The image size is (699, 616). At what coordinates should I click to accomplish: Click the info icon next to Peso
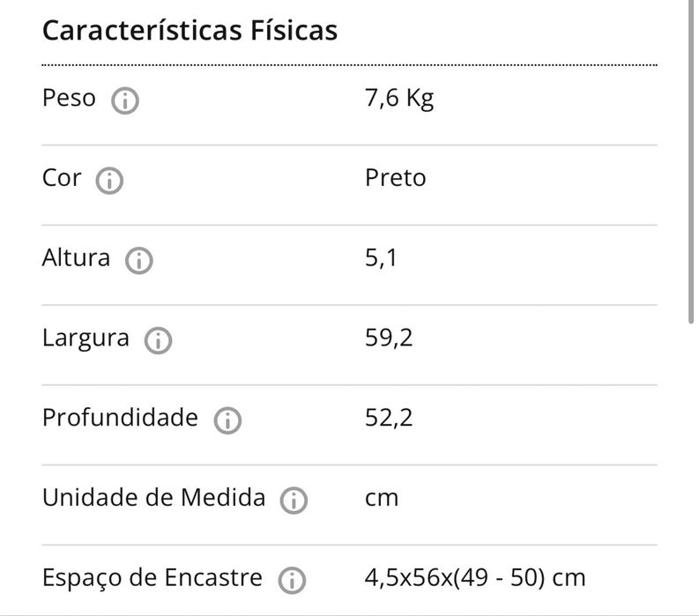click(125, 101)
